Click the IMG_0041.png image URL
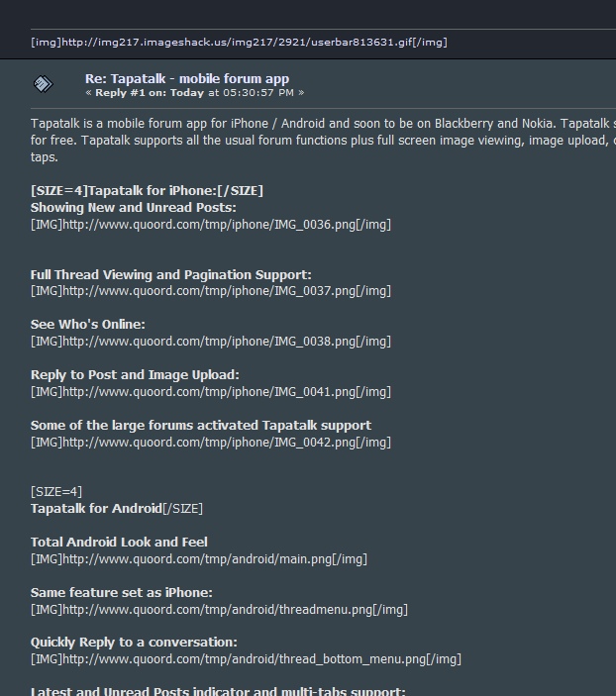 click(x=211, y=392)
